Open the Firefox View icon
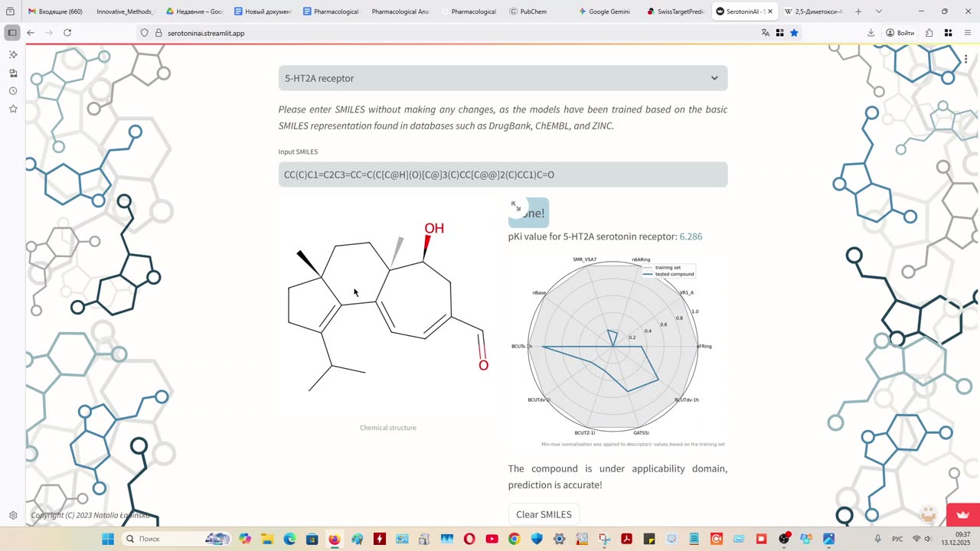The width and height of the screenshot is (980, 551). 10,11
